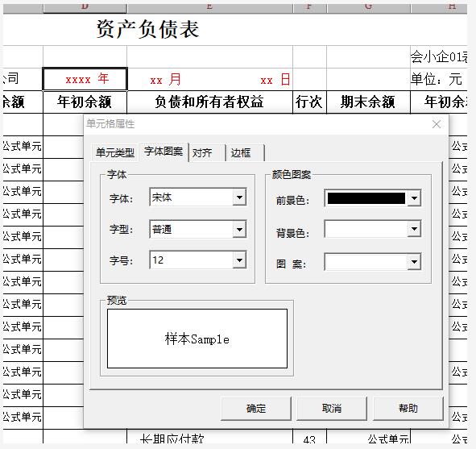Expand the 字号 size dropdown arrow

coord(239,260)
